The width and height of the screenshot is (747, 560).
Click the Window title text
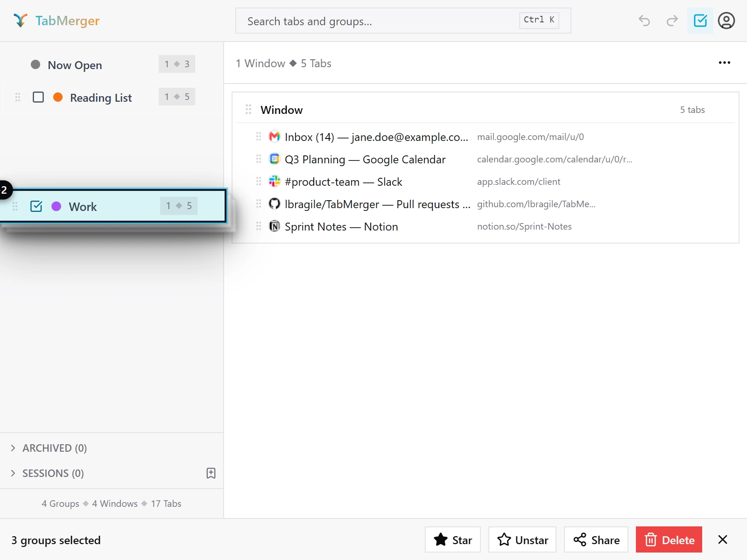coord(282,110)
